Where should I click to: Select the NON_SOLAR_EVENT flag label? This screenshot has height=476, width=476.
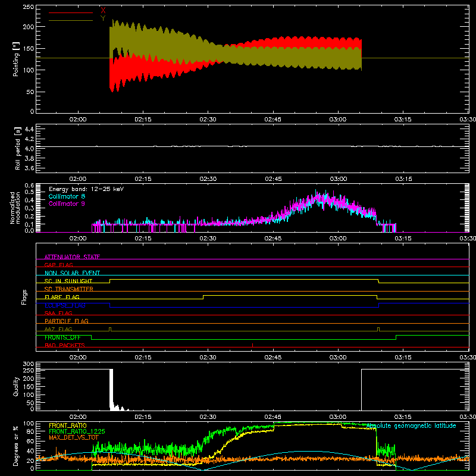coord(72,273)
